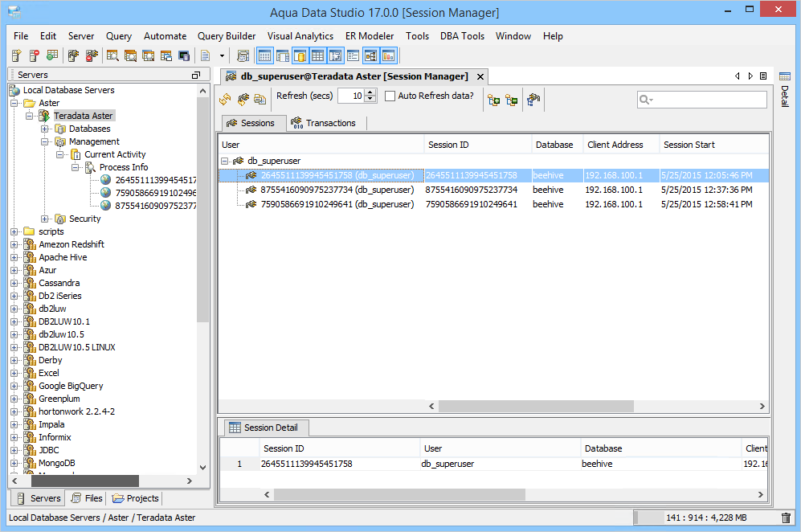Toggle the first highlighted grid view button
The image size is (801, 532).
tap(264, 55)
